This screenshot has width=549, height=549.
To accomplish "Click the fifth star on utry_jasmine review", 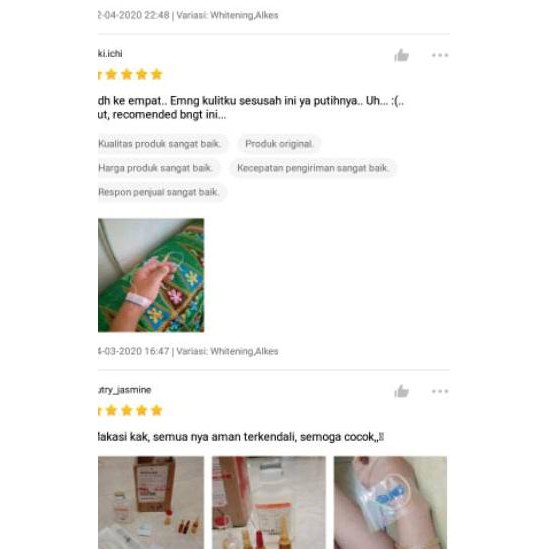I will 157,410.
